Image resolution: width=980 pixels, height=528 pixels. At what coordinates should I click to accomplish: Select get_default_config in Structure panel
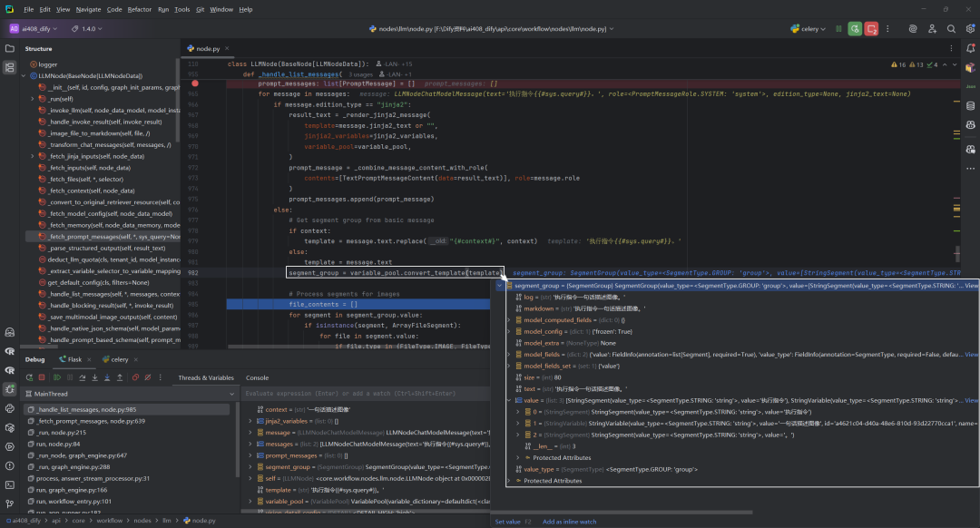99,282
